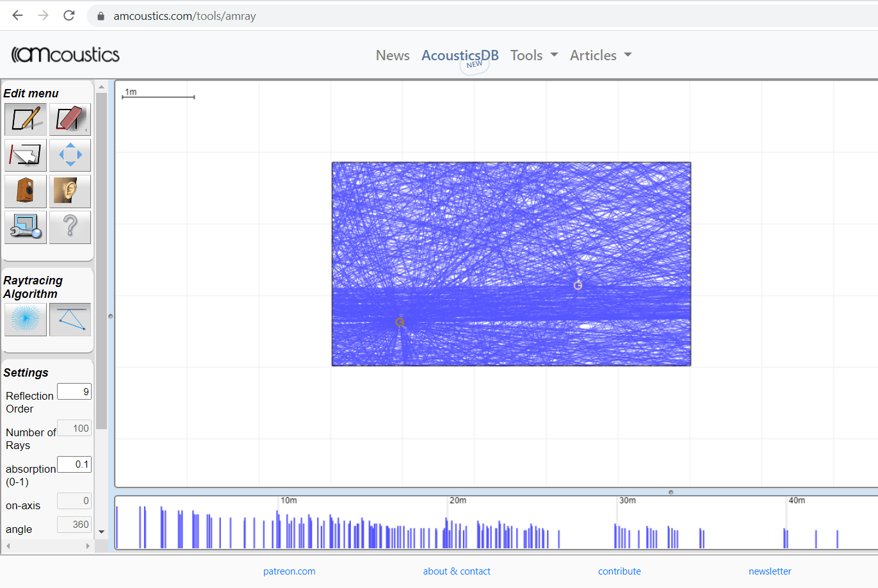Select the move/pan arrows tool
Viewport: 878px width, 588px height.
click(x=70, y=155)
